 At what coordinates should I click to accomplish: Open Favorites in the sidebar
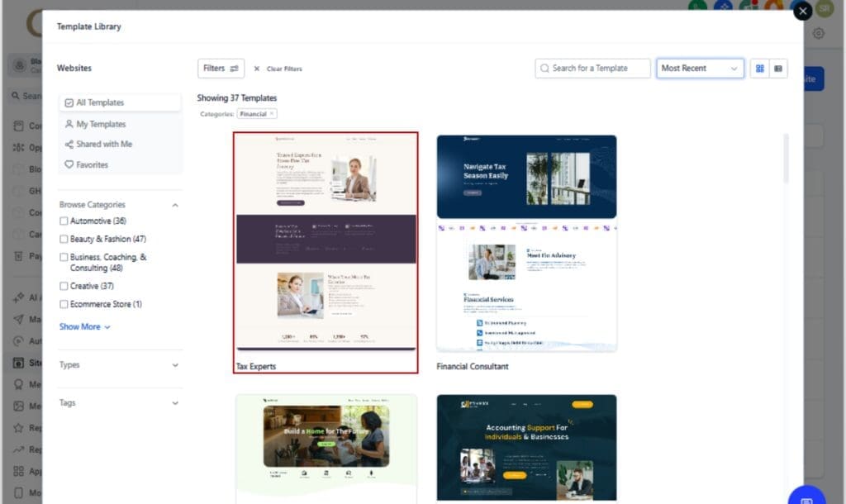(93, 164)
